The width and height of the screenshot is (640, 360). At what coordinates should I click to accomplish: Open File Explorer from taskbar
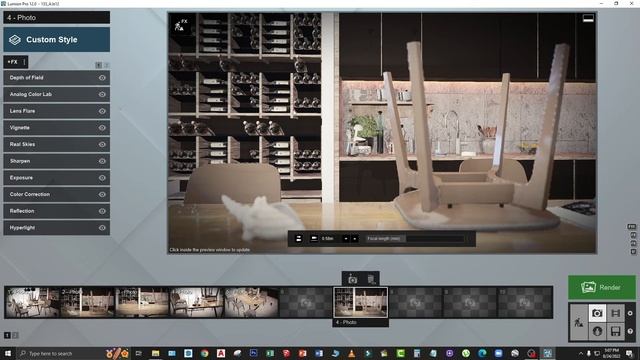point(156,353)
